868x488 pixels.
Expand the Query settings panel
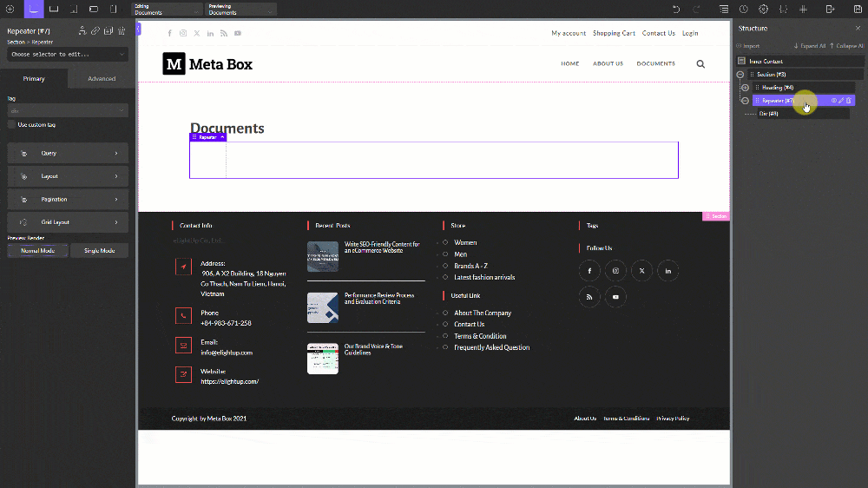coord(68,153)
